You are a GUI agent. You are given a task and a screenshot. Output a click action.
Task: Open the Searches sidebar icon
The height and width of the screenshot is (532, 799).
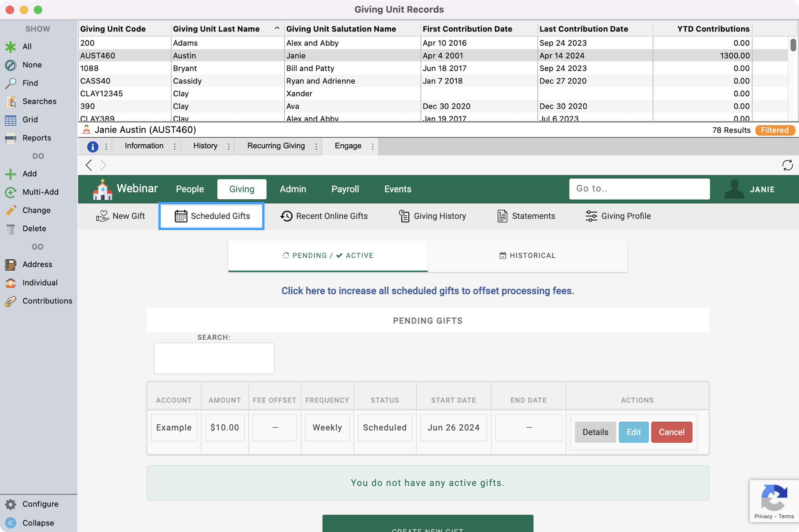[x=11, y=101]
